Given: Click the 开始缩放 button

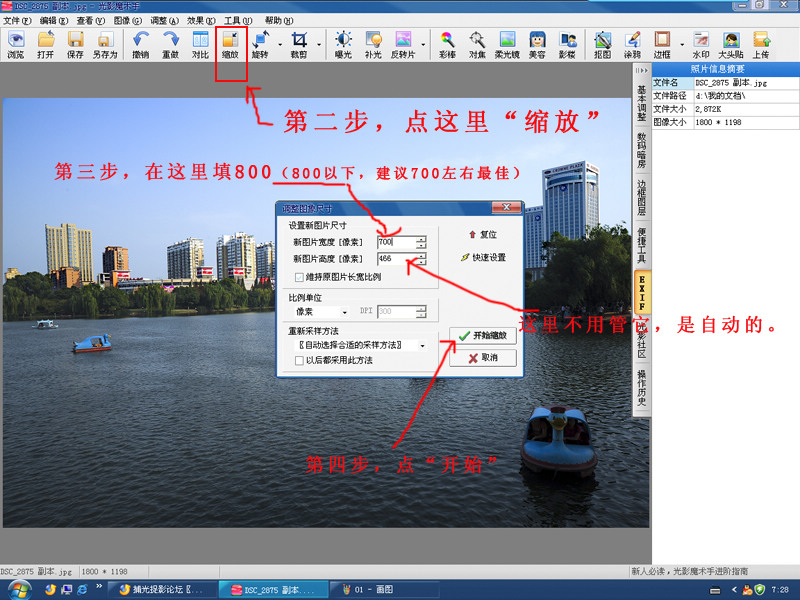Looking at the screenshot, I should tap(482, 336).
